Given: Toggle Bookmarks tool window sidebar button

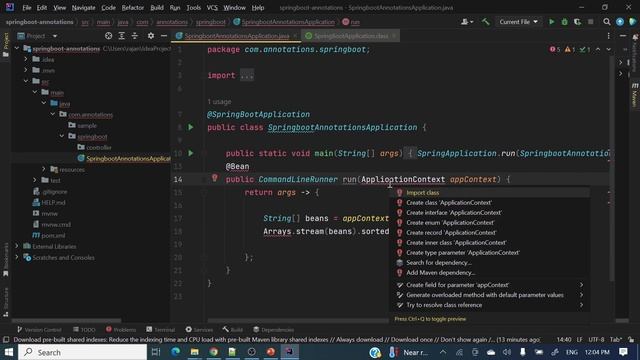Looking at the screenshot, I should pos(6,260).
